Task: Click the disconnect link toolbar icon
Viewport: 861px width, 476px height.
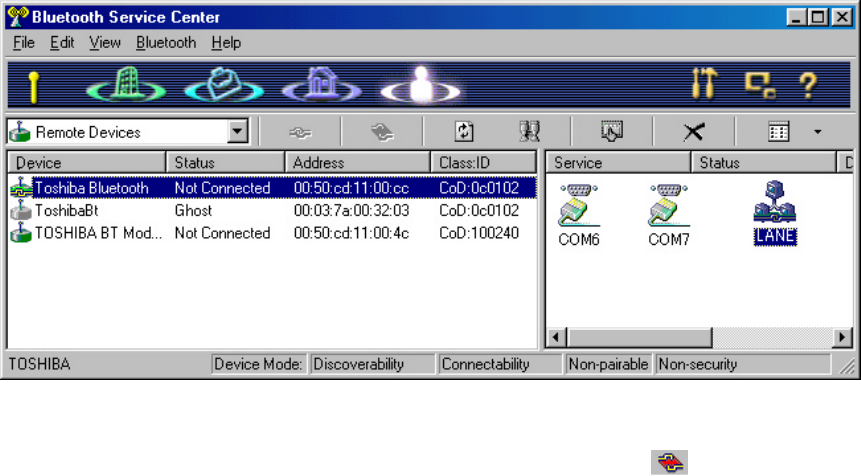Action: (x=382, y=132)
